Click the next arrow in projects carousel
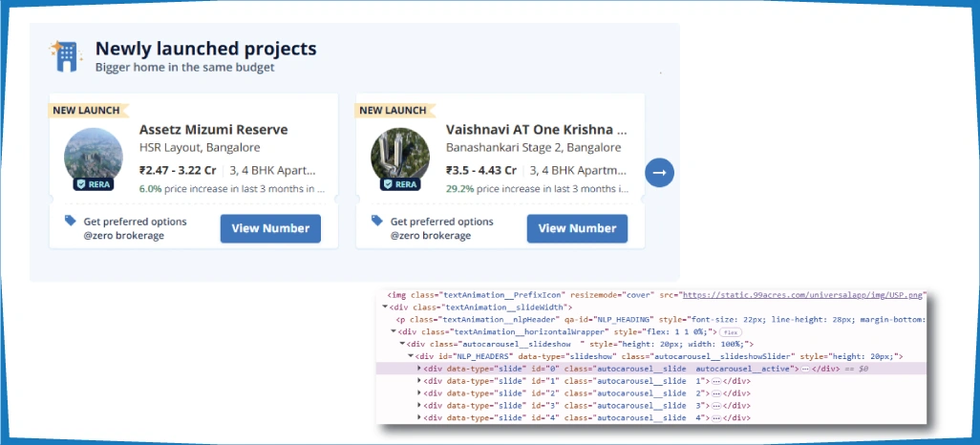Viewport: 980px width, 445px height. pyautogui.click(x=659, y=173)
